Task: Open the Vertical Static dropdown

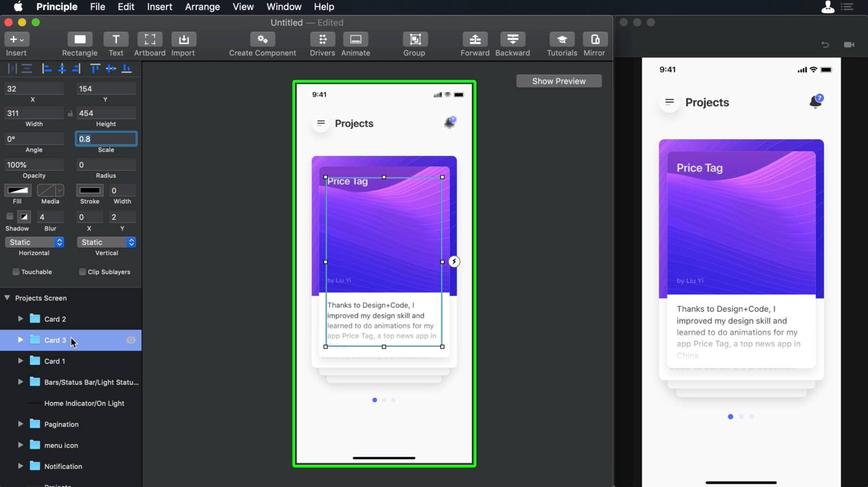Action: pos(106,242)
